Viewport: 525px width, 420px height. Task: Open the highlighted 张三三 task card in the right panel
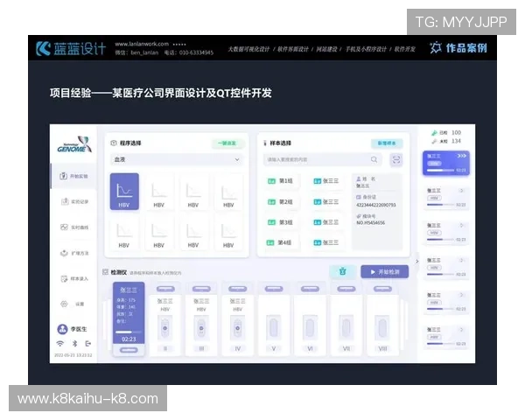tap(446, 163)
